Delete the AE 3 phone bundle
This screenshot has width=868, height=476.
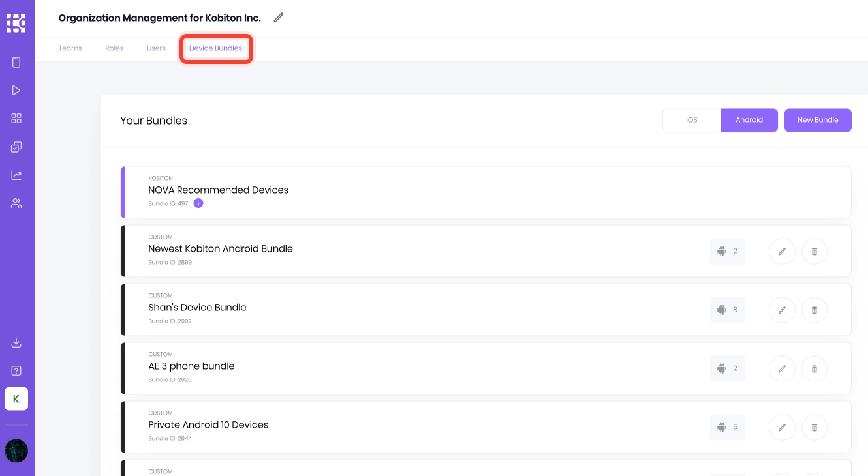(x=814, y=368)
